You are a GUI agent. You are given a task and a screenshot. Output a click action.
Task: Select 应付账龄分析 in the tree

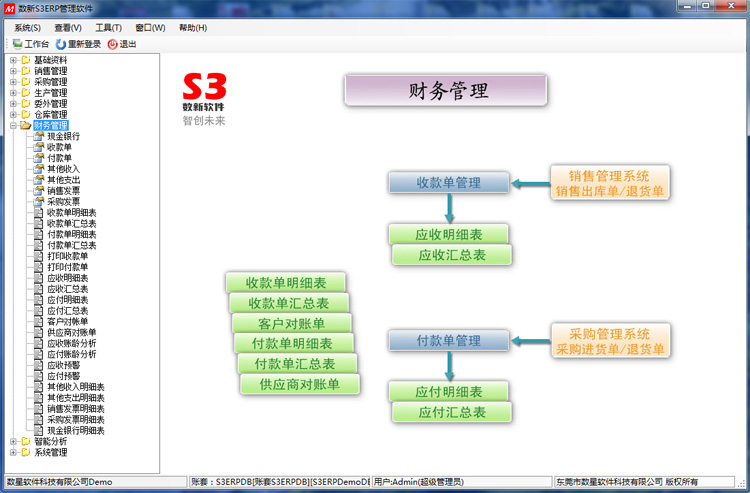coord(72,354)
